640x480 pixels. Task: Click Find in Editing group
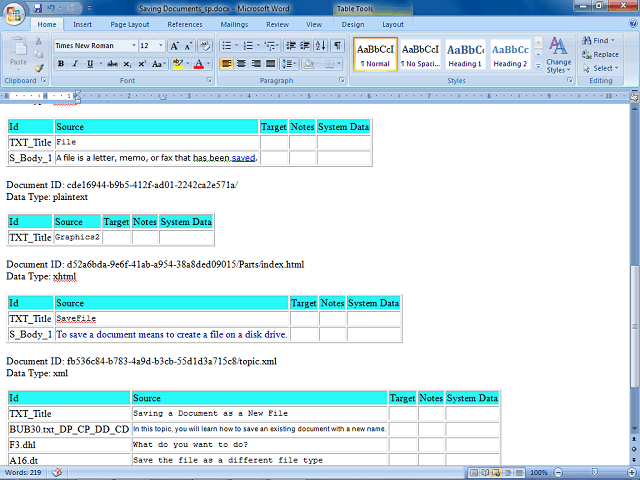pos(598,40)
